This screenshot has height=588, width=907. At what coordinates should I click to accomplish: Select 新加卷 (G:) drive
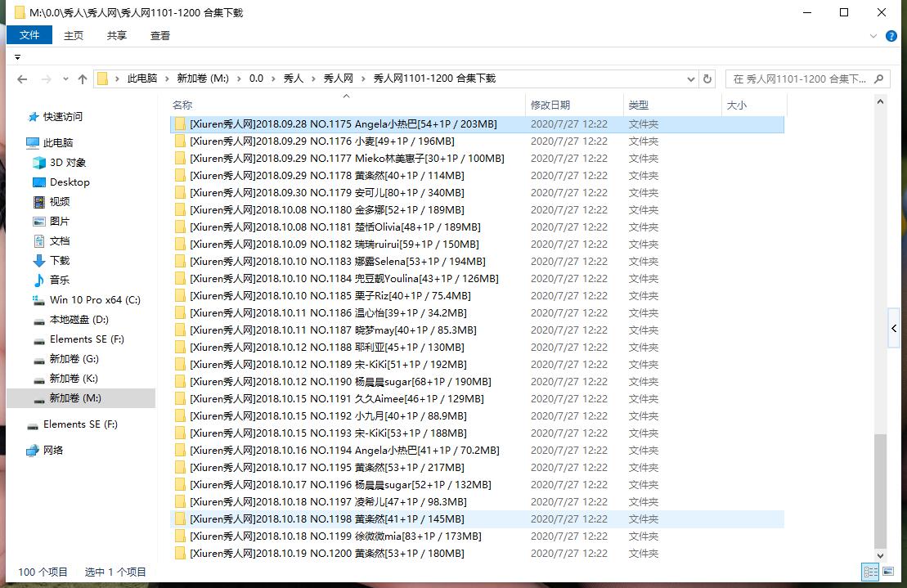tap(66, 359)
